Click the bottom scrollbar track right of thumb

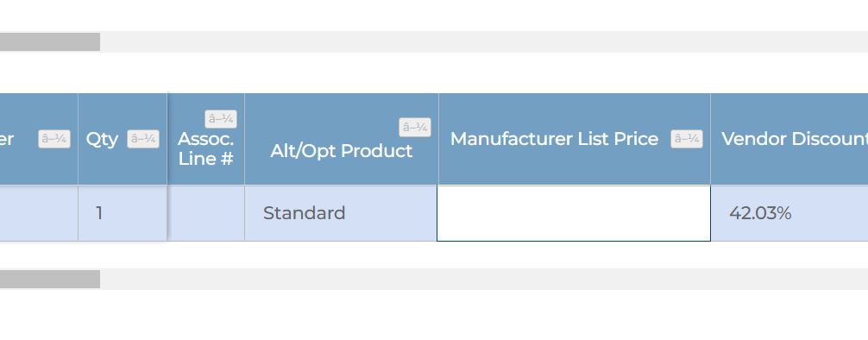(x=484, y=279)
